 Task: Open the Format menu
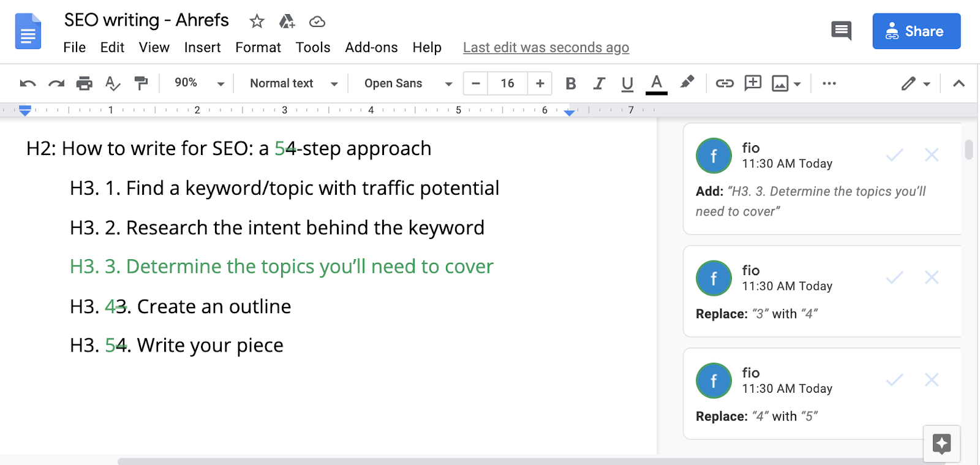[x=258, y=47]
